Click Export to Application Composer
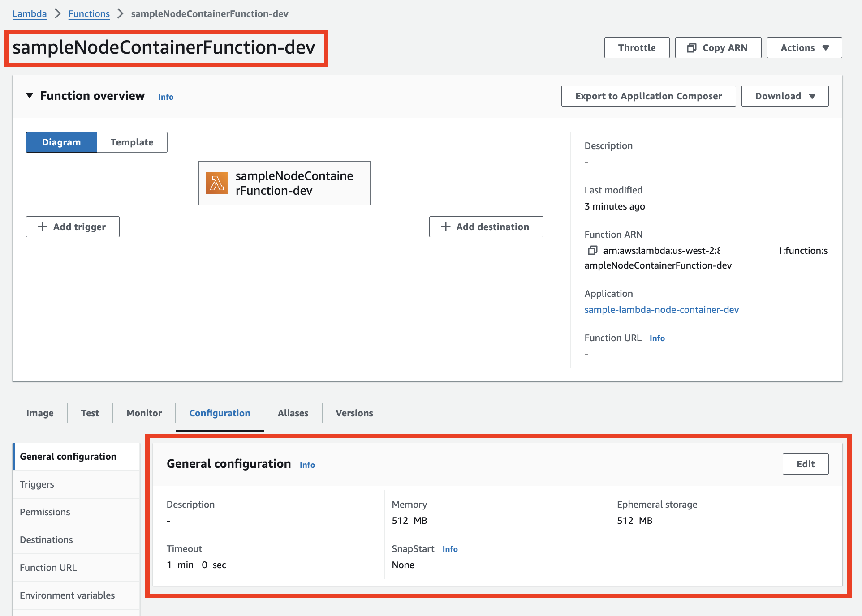862x616 pixels. (648, 96)
